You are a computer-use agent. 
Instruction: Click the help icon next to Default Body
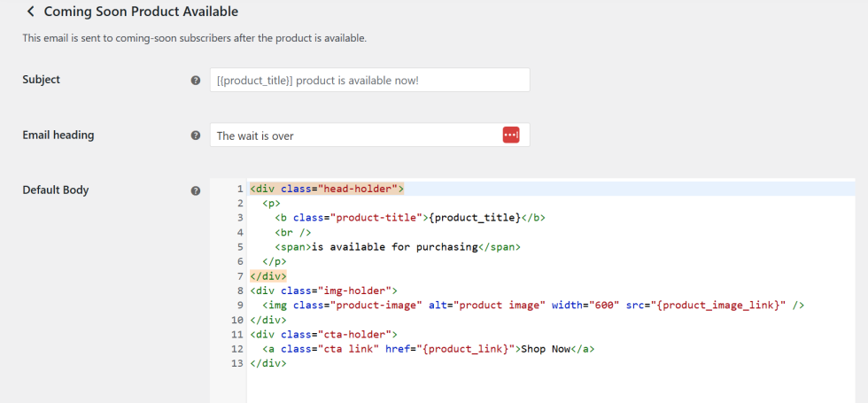point(196,190)
